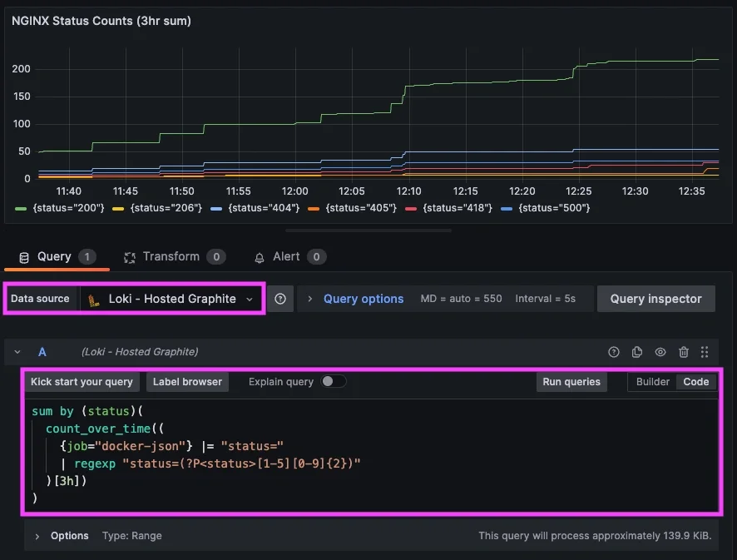Image resolution: width=737 pixels, height=560 pixels.
Task: Click the data source help icon
Action: click(x=280, y=299)
